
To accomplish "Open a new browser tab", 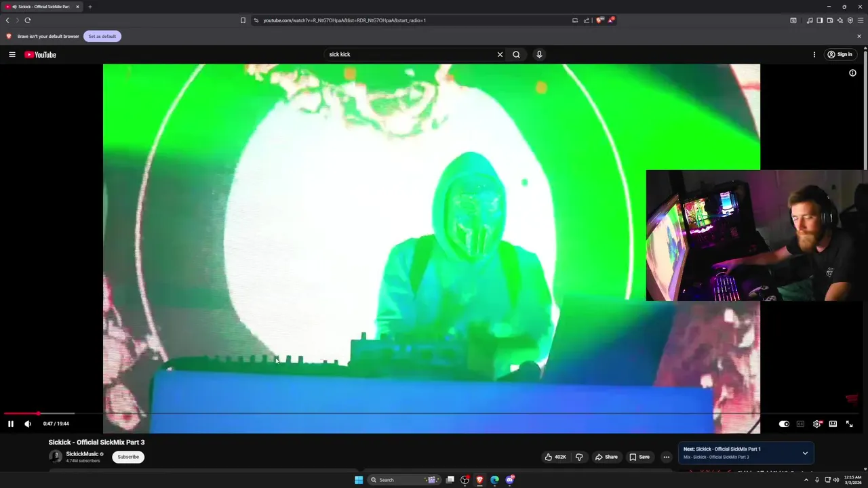I will [x=90, y=7].
